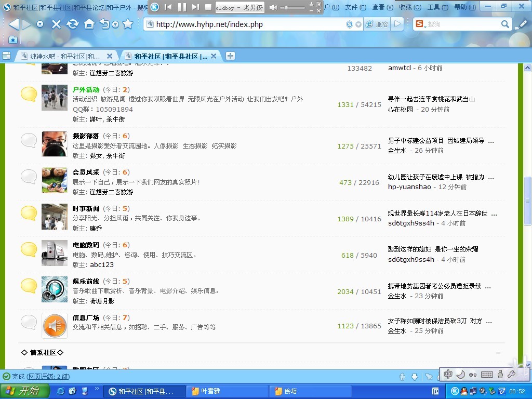Stop music playback
This screenshot has width=532, height=399.
[209, 7]
